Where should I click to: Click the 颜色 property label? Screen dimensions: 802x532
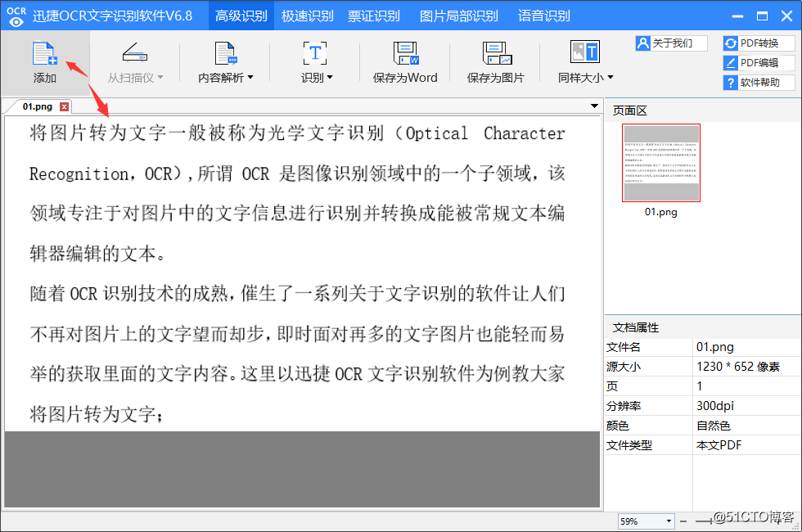point(617,426)
